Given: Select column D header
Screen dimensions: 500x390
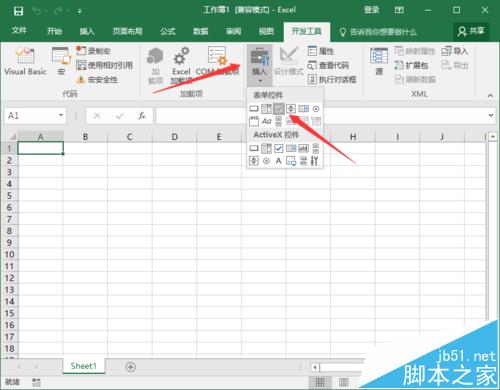Looking at the screenshot, I should click(174, 136).
